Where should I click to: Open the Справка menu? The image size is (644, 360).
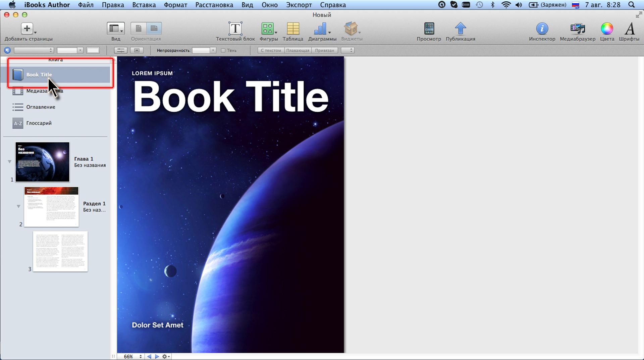point(333,5)
